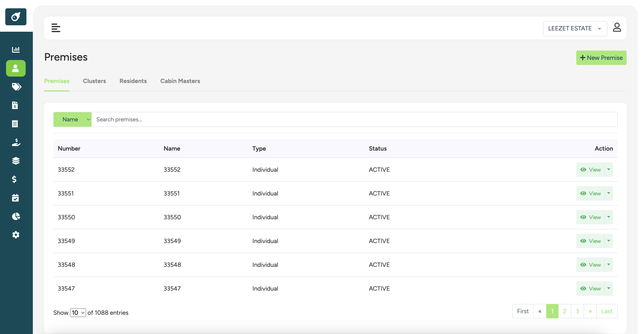Image resolution: width=644 pixels, height=334 pixels.
Task: Open the dollar sign icon in sidebar
Action: (x=15, y=179)
